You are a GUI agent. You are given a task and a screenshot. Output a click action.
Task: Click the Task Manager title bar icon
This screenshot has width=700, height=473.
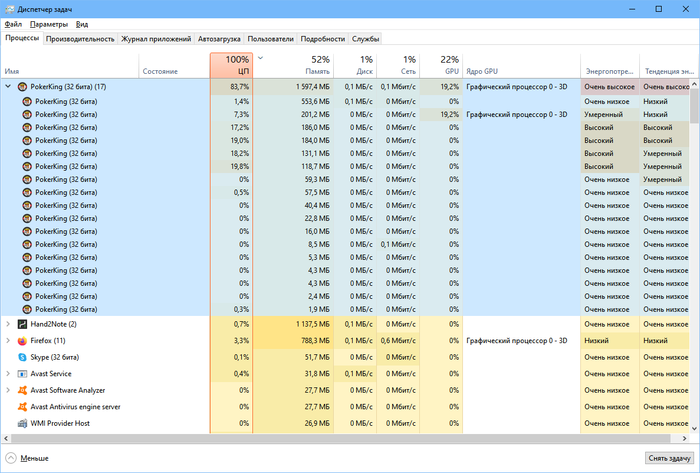(x=9, y=9)
